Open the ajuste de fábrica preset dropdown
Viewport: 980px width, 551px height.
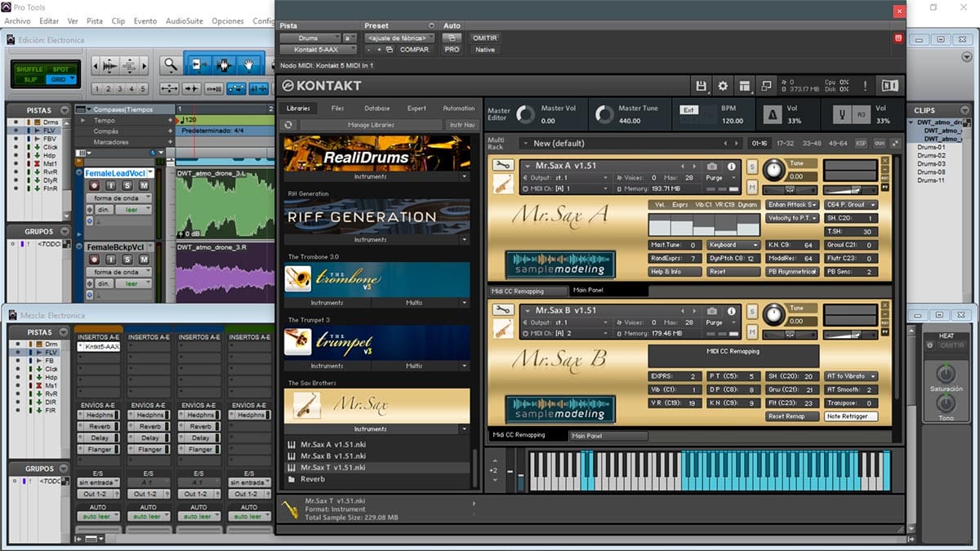[399, 38]
